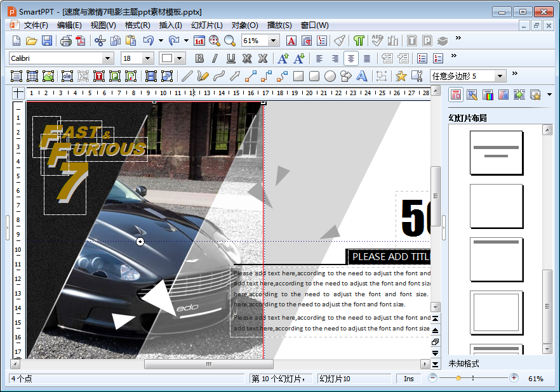
Task: Insert a Fontwork text art object
Action: click(362, 76)
